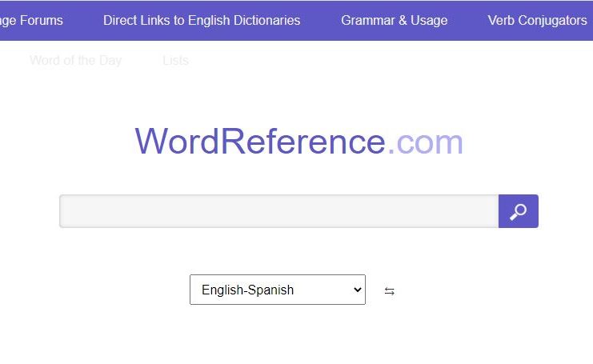The height and width of the screenshot is (364, 593).
Task: Place the cursor in the empty search bar
Action: click(278, 211)
